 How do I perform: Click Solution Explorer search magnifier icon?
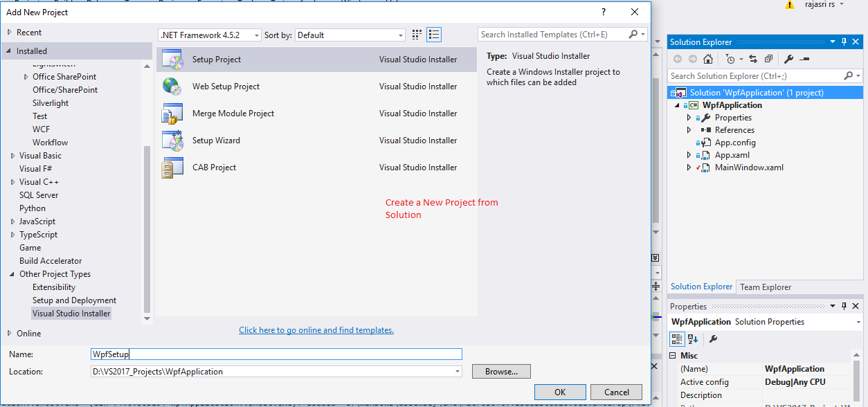[x=849, y=76]
